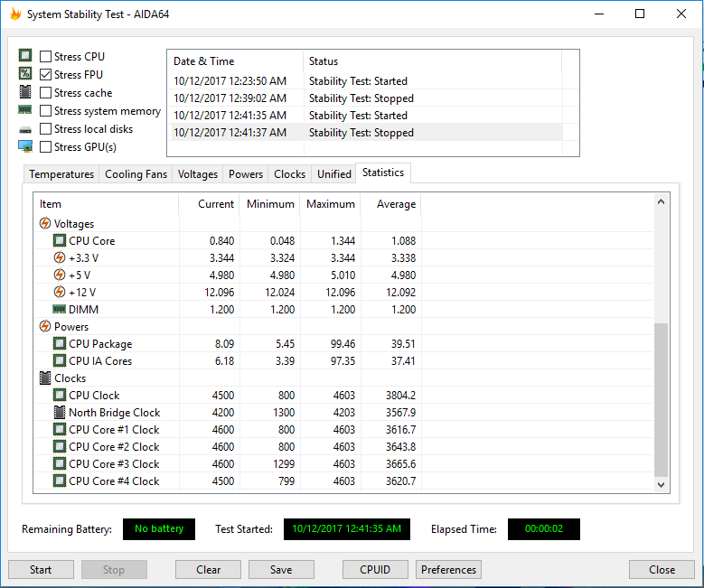The image size is (704, 588).
Task: Enable the Stress cache checkbox
Action: click(x=45, y=92)
